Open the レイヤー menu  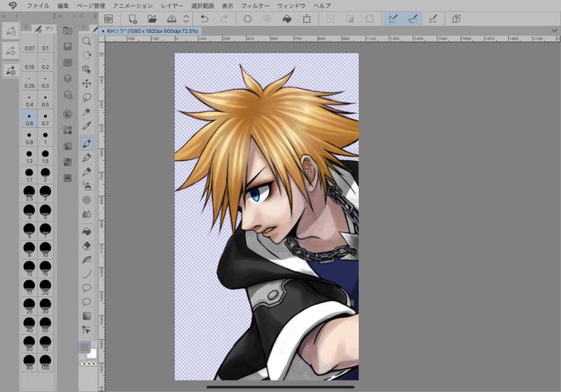point(172,6)
